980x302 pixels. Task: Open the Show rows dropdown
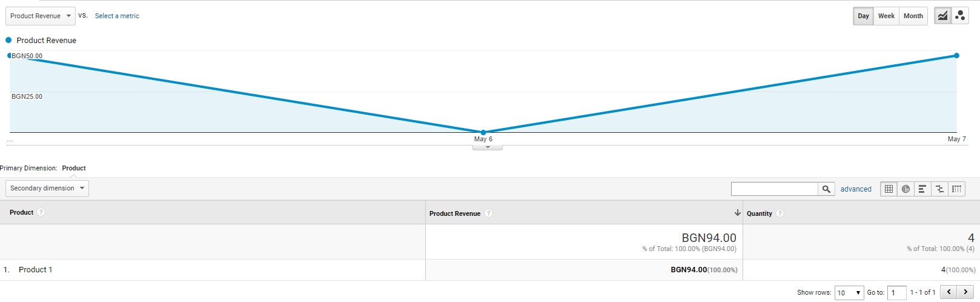pos(849,293)
